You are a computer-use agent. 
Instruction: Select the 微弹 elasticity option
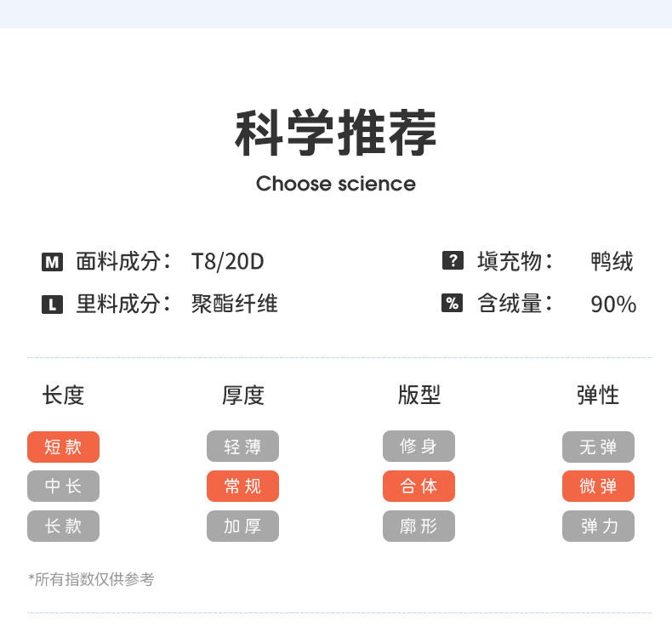click(x=598, y=487)
